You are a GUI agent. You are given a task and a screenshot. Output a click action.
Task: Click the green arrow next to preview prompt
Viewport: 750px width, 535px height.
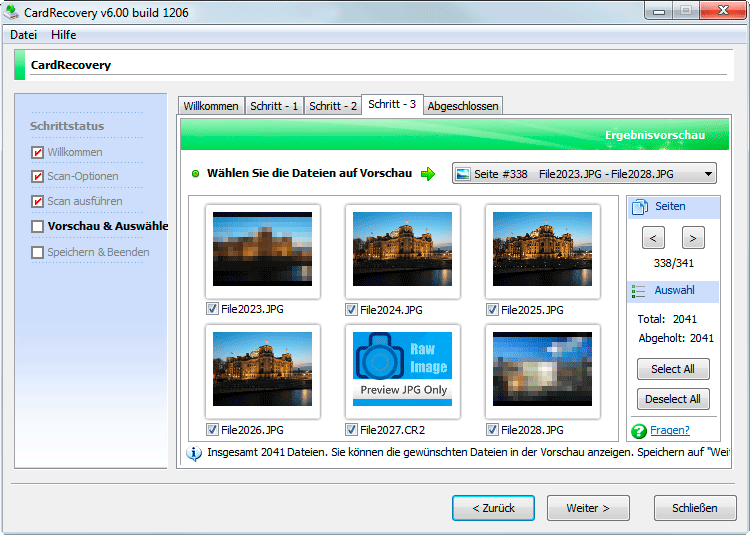(428, 174)
